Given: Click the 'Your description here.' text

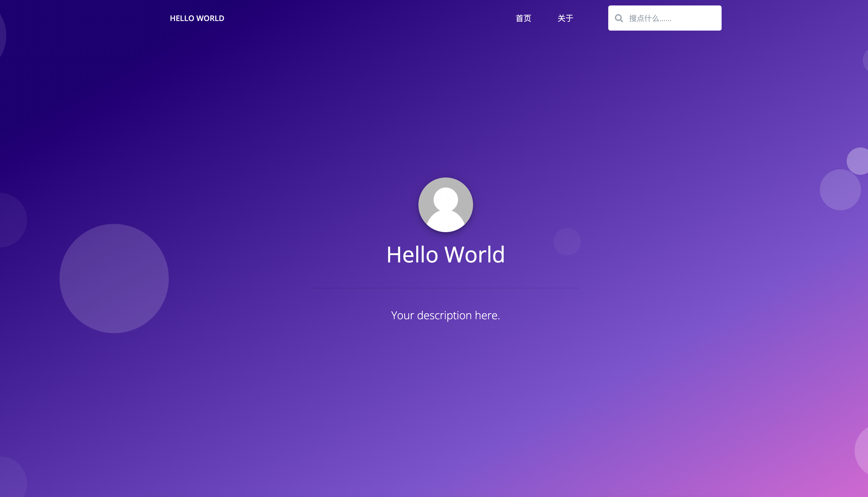Looking at the screenshot, I should 445,315.
